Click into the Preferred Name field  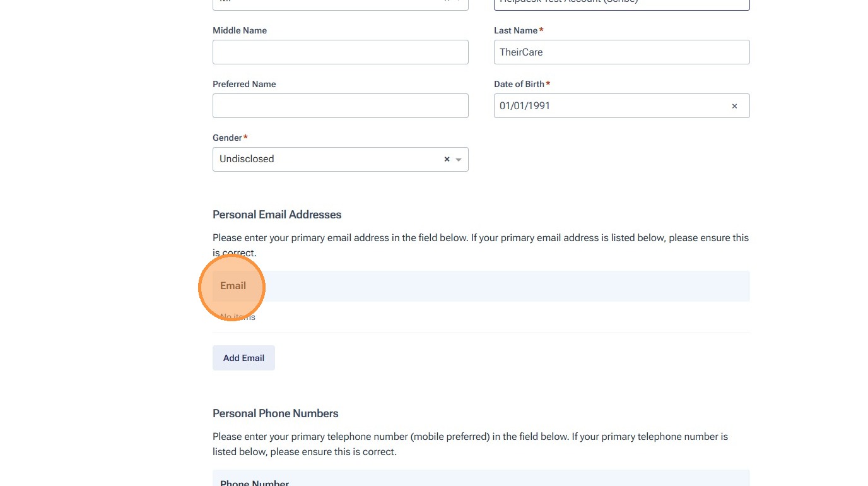tap(340, 106)
